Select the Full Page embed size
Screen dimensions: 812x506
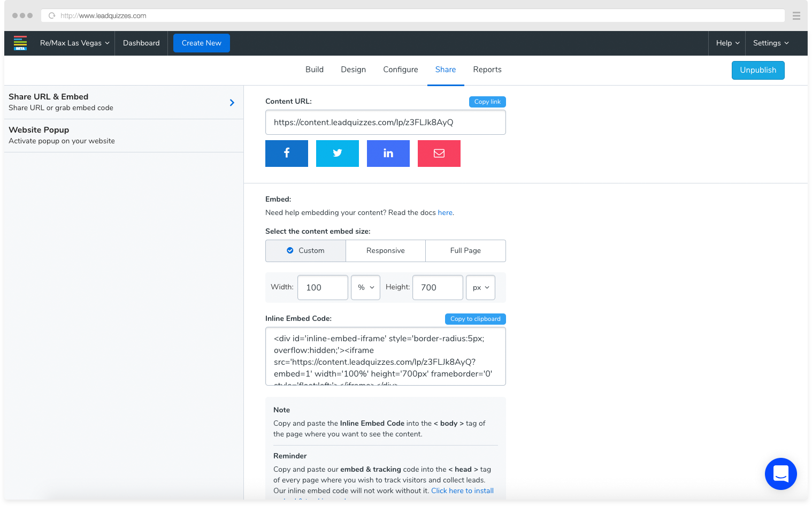(x=465, y=251)
